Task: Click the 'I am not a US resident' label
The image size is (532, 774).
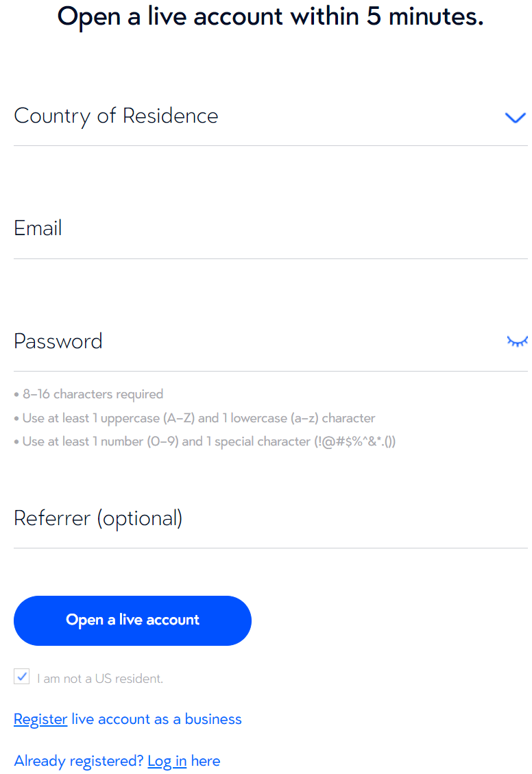Action: pyautogui.click(x=100, y=679)
